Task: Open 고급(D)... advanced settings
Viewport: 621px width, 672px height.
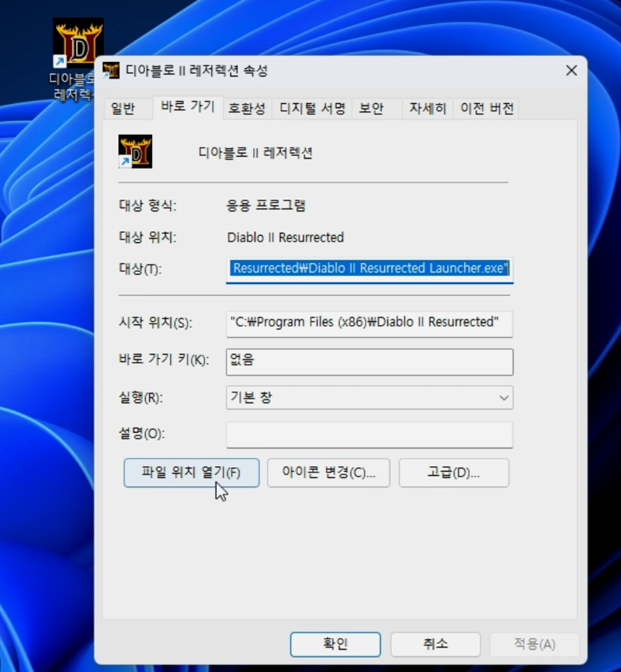Action: (x=454, y=473)
